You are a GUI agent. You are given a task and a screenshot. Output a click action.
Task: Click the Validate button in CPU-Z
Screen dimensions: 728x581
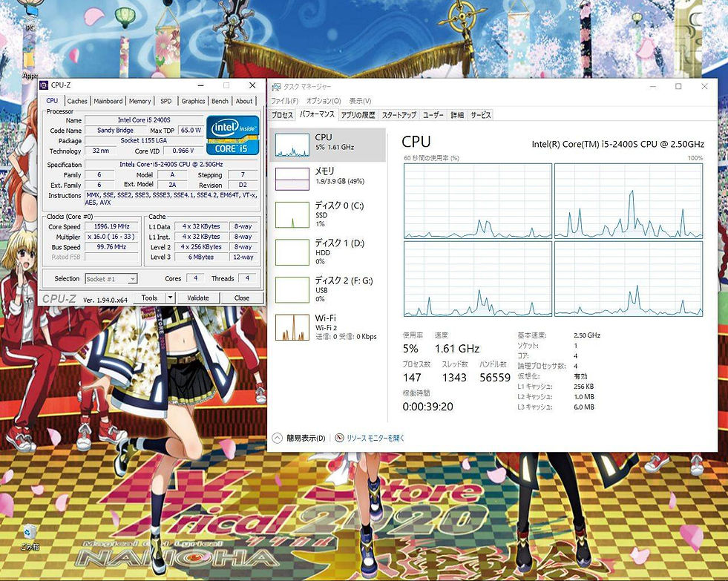pyautogui.click(x=198, y=298)
